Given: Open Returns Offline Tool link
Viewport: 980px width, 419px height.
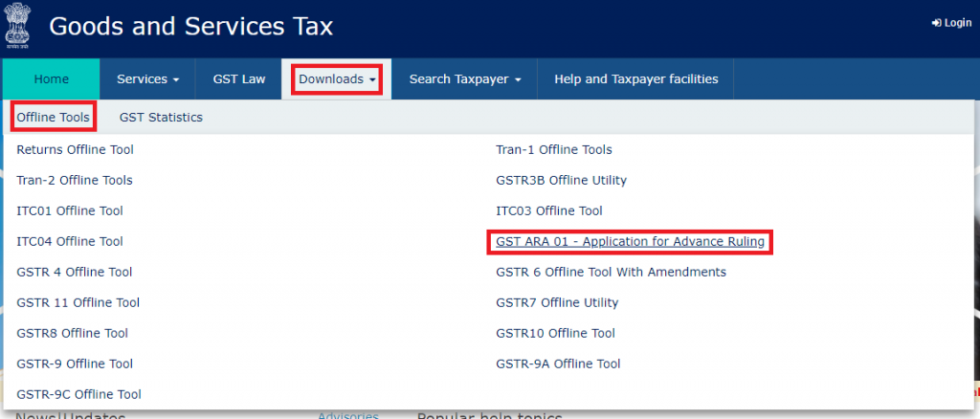Looking at the screenshot, I should pos(75,150).
